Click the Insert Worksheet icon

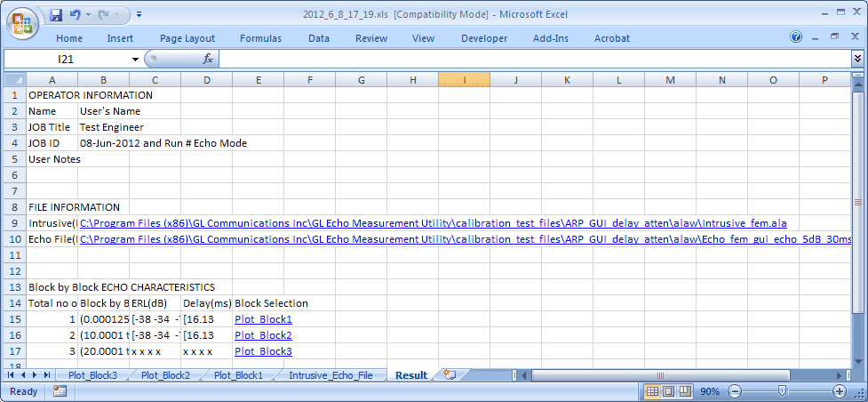click(449, 375)
